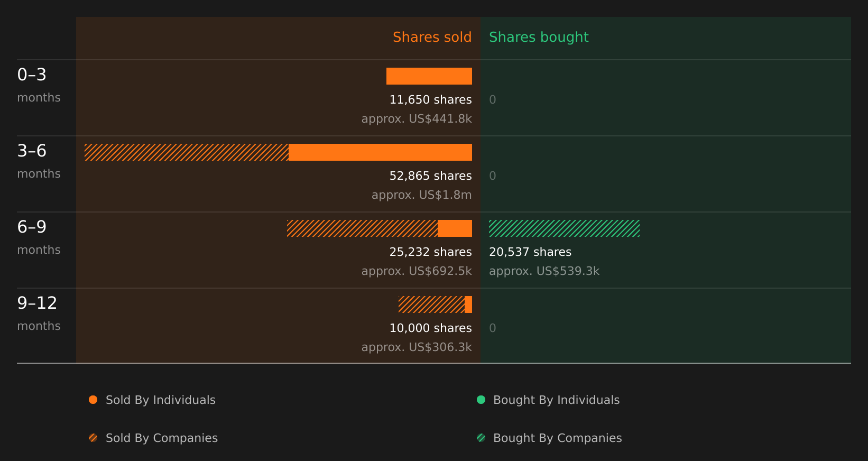
Task: Click the solid individual-sold bar in 9–12 months
Action: (468, 305)
